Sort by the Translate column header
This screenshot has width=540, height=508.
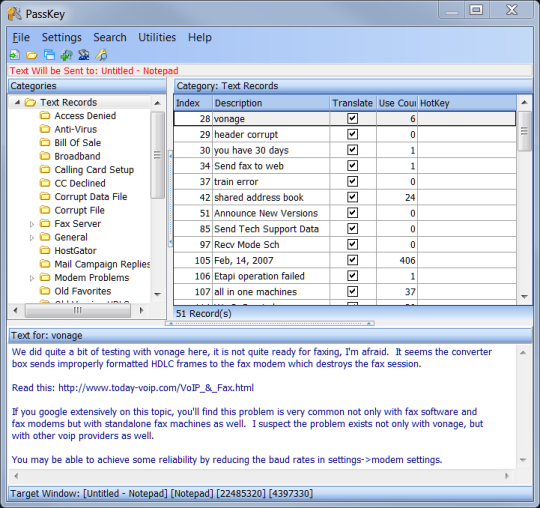353,103
